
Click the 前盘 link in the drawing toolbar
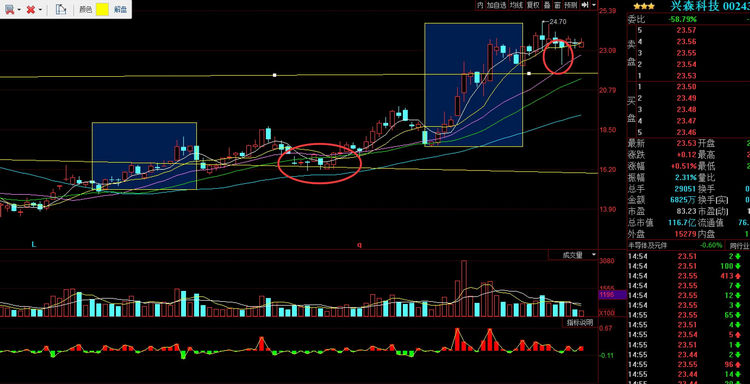pyautogui.click(x=121, y=10)
